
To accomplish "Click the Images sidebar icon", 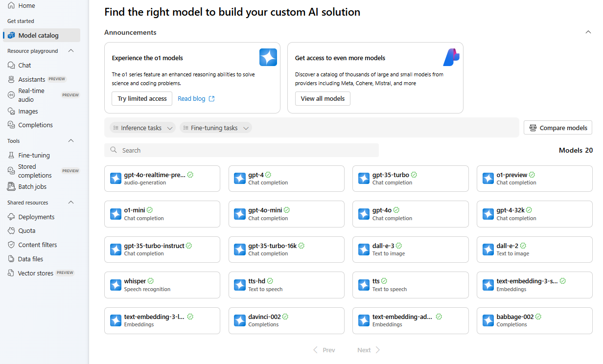I will 11,111.
